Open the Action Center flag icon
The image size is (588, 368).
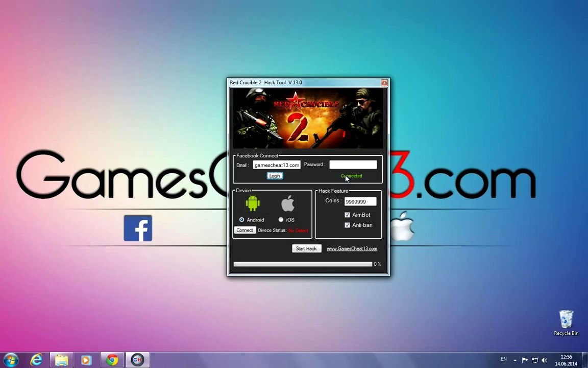525,360
